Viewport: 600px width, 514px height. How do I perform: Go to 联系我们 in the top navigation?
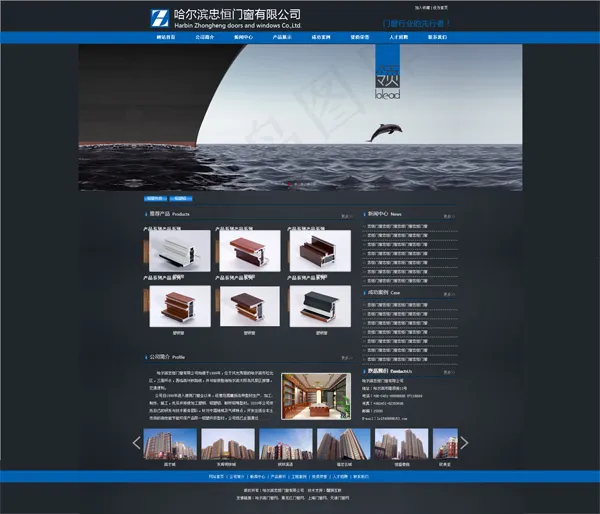tap(437, 37)
